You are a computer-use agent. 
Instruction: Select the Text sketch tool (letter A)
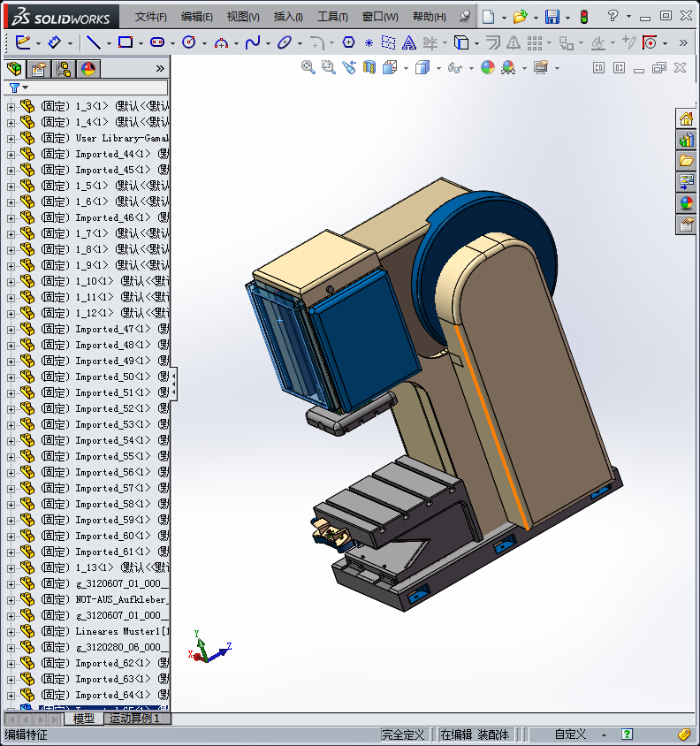pyautogui.click(x=408, y=42)
